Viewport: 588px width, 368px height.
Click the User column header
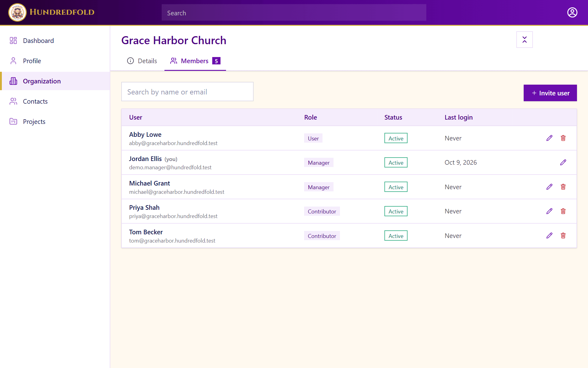(135, 117)
